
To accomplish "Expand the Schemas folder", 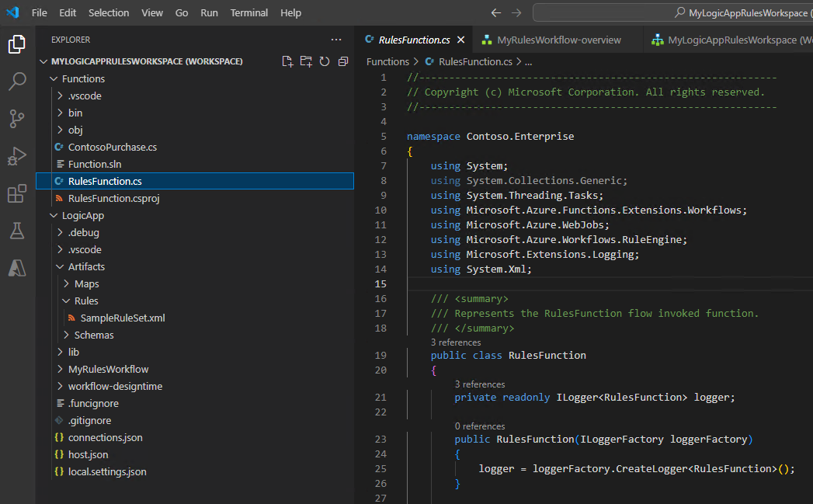I will click(x=93, y=335).
